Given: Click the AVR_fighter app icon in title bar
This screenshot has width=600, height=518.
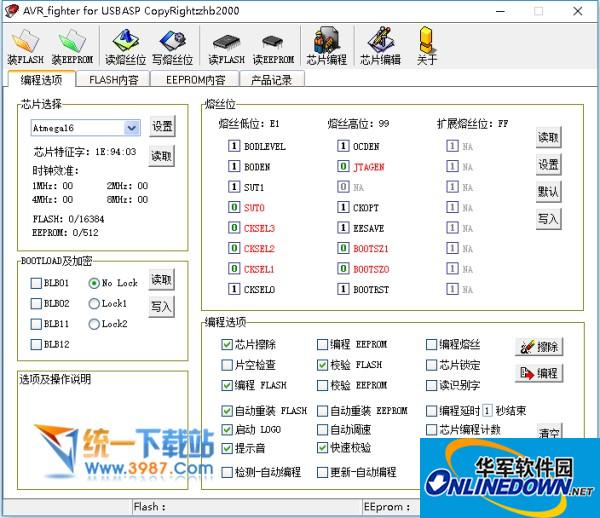Looking at the screenshot, I should (11, 11).
